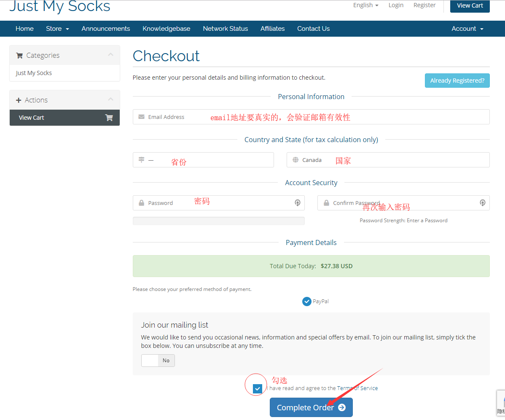Open the Account dropdown menu
505x420 pixels.
pyautogui.click(x=467, y=29)
